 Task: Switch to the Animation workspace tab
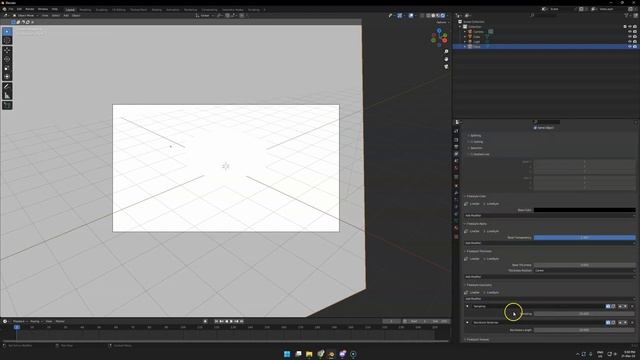click(172, 9)
